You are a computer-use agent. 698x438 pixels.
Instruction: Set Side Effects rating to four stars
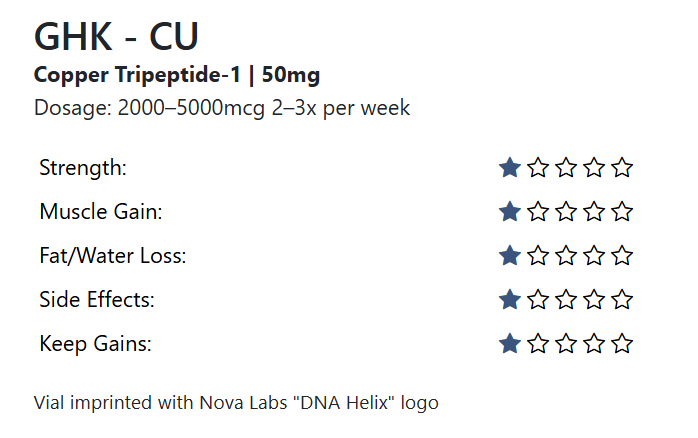coord(595,300)
